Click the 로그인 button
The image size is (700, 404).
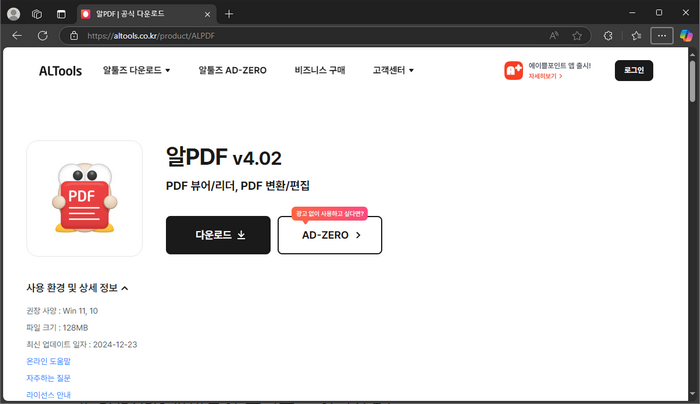633,70
